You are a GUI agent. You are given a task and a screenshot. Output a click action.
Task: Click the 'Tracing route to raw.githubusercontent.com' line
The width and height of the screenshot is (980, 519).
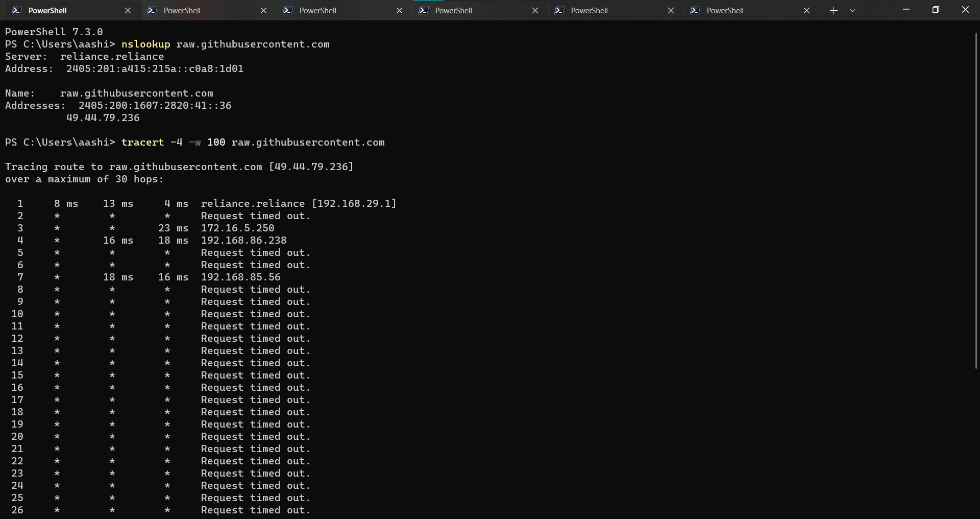(179, 167)
